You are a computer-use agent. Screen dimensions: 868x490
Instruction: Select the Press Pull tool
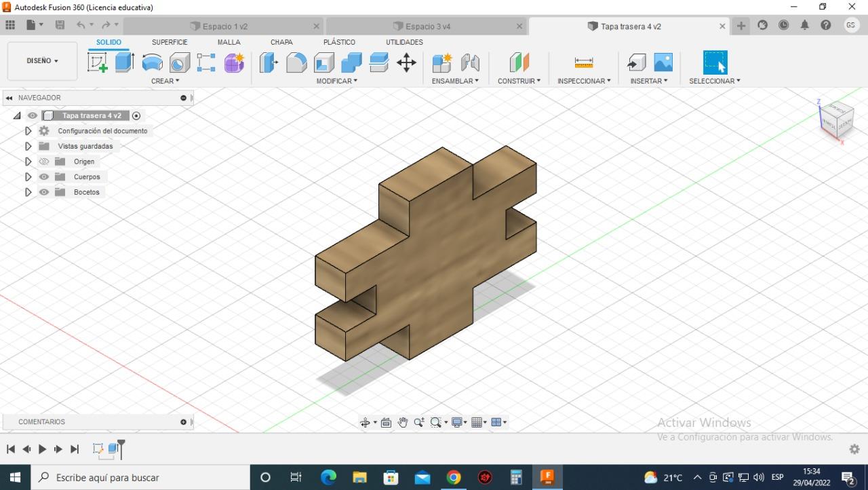tap(269, 62)
